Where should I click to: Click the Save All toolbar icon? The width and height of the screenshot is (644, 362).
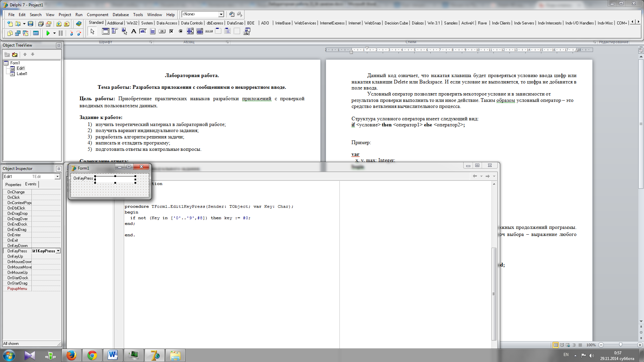tap(41, 24)
